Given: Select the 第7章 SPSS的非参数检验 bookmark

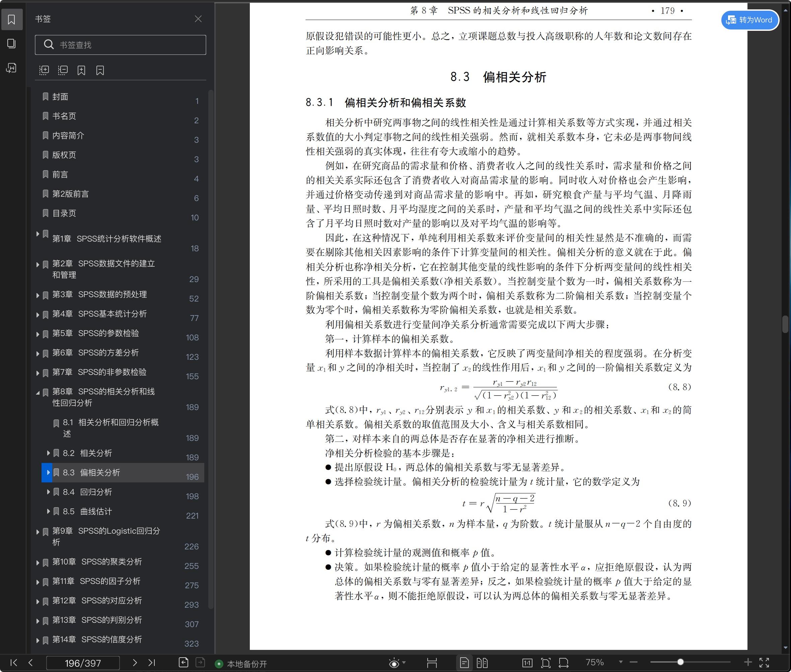Looking at the screenshot, I should (99, 372).
